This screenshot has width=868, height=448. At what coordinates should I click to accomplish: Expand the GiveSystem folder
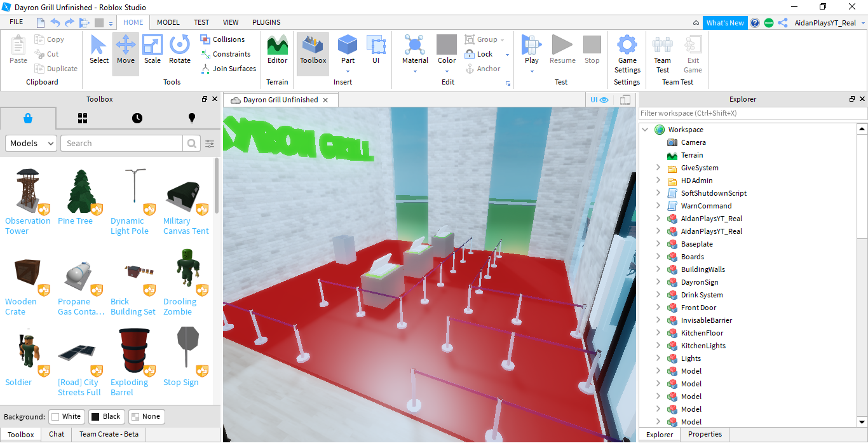click(x=658, y=168)
